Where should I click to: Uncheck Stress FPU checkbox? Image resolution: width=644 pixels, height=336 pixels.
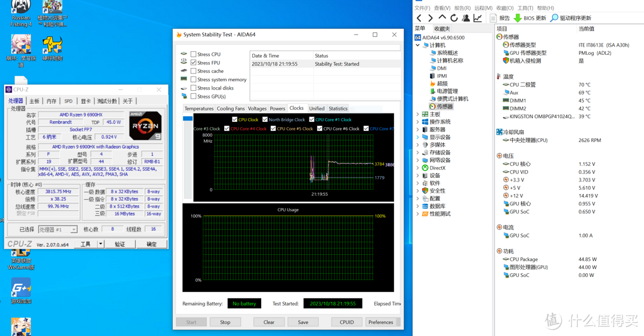coord(193,63)
